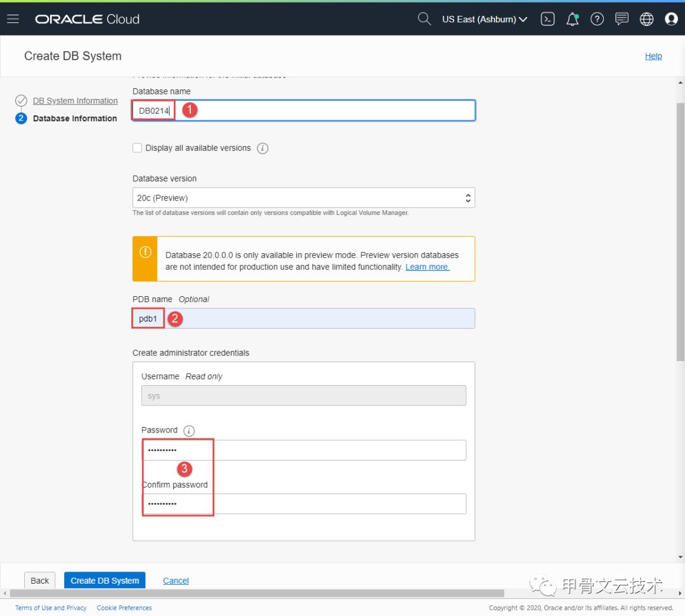Click the Create DB System heading

coord(72,56)
